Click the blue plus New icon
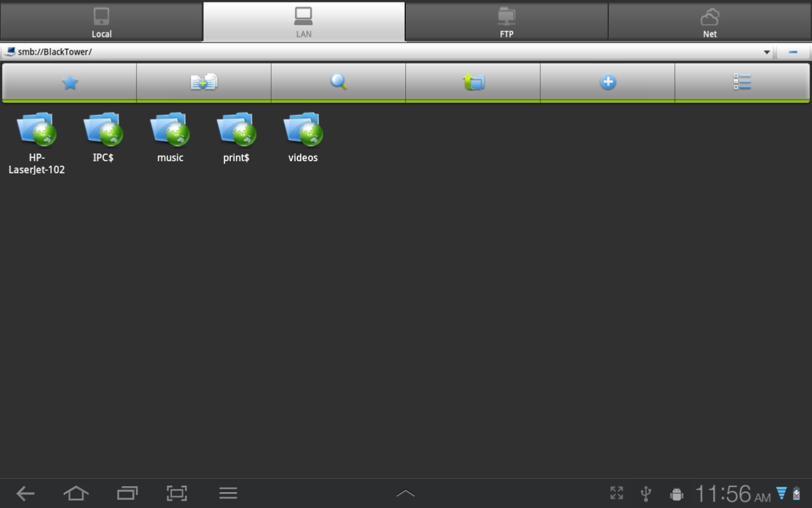 pos(608,82)
